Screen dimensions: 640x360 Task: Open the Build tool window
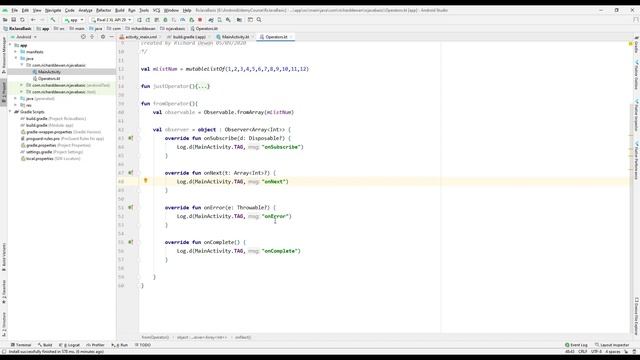point(45,345)
